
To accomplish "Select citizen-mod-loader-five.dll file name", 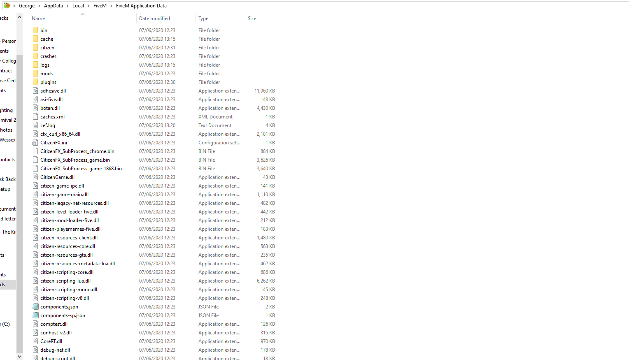I will (70, 220).
